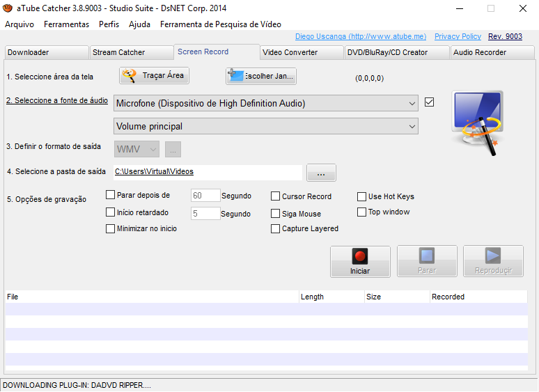This screenshot has height=392, width=539.
Task: Select the Screen Record tab
Action: [x=217, y=52]
